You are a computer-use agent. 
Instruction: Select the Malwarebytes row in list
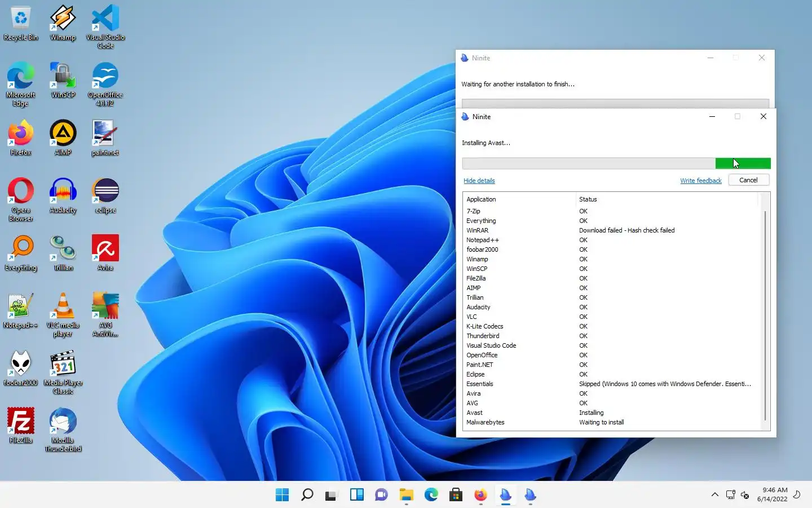point(612,422)
